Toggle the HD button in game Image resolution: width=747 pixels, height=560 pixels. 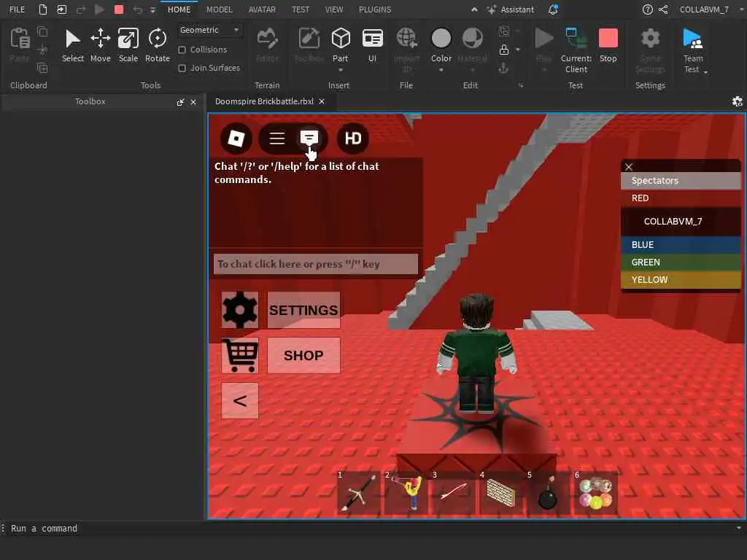353,138
